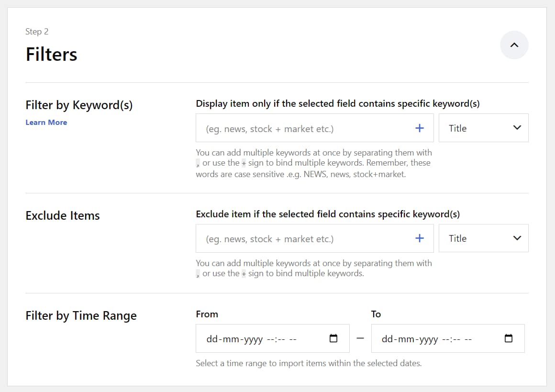
Task: Collapse the Filters section with the chevron
Action: [514, 45]
